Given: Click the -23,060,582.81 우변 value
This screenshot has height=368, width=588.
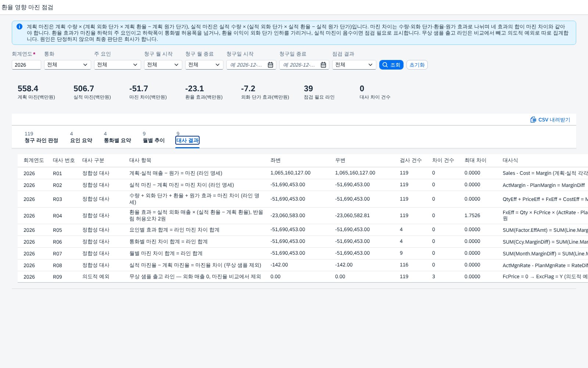Looking at the screenshot, I should point(352,216).
